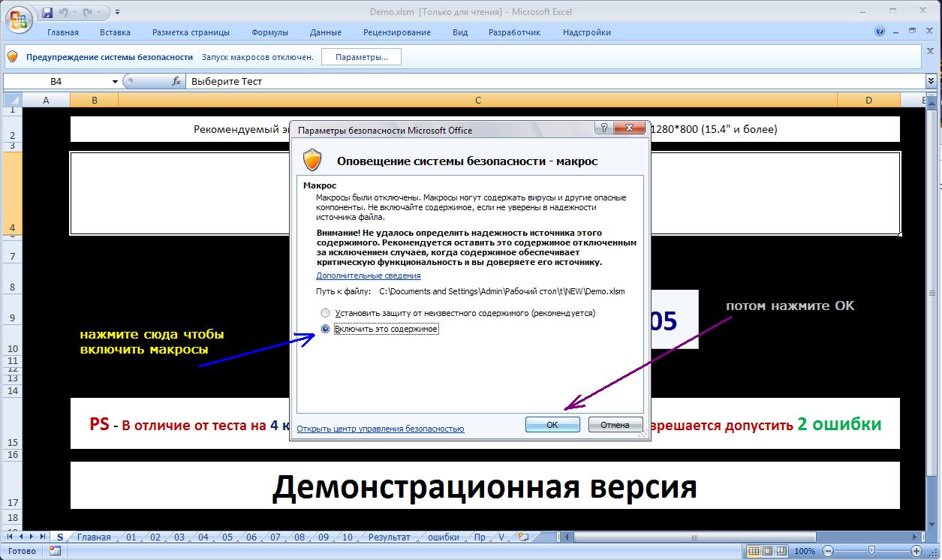Open the Name Box dropdown arrow
942x560 pixels.
click(x=115, y=82)
